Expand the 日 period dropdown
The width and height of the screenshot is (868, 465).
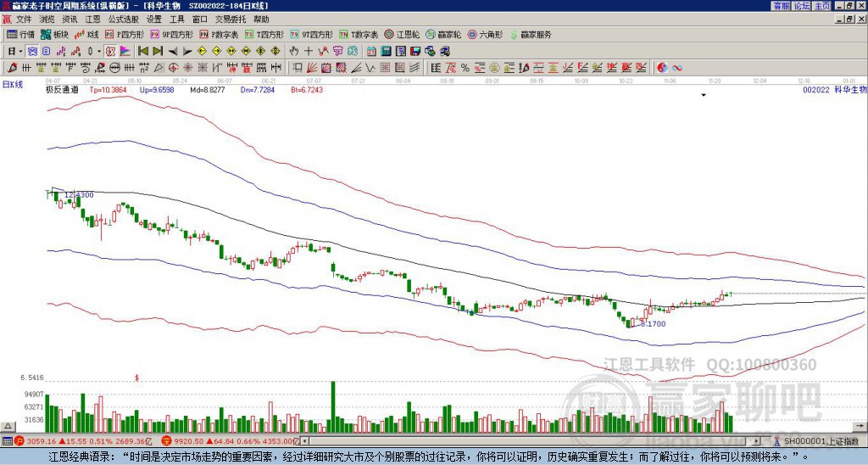coord(20,52)
